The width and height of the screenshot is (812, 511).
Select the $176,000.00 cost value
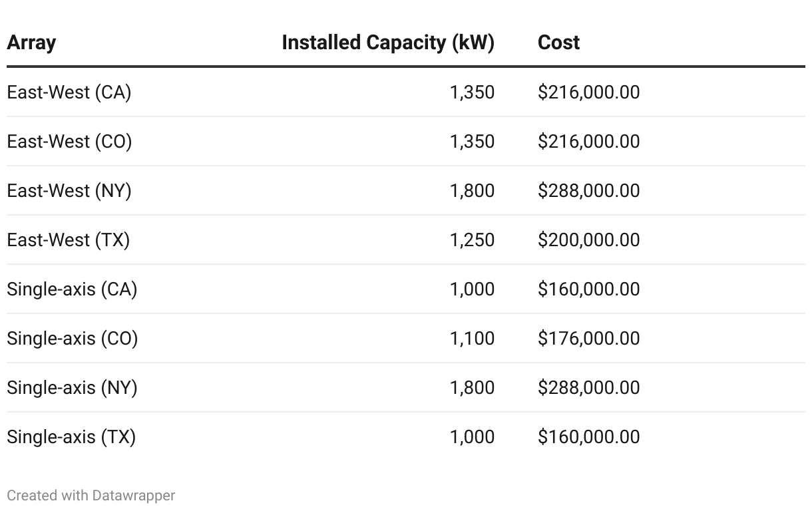coord(588,339)
